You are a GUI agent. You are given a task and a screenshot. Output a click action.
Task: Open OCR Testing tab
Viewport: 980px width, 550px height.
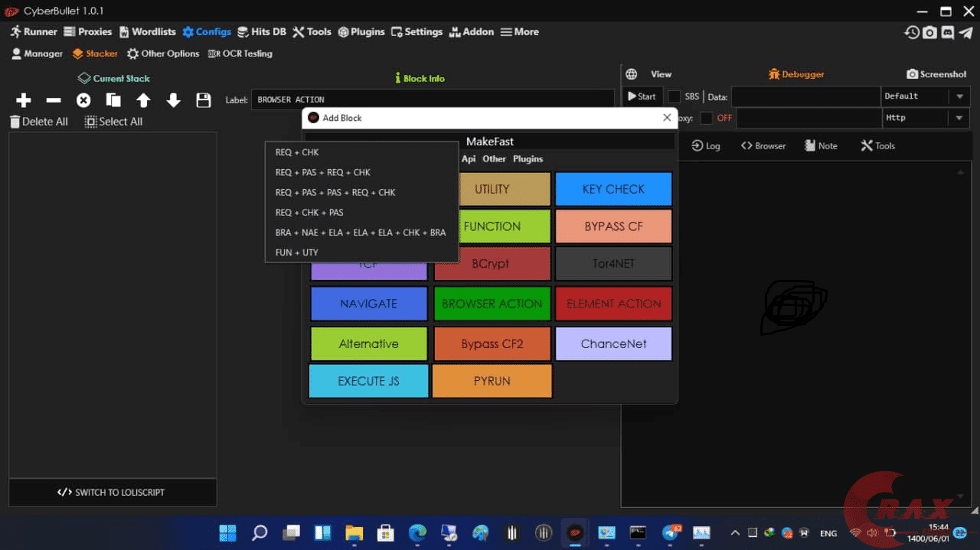point(240,54)
